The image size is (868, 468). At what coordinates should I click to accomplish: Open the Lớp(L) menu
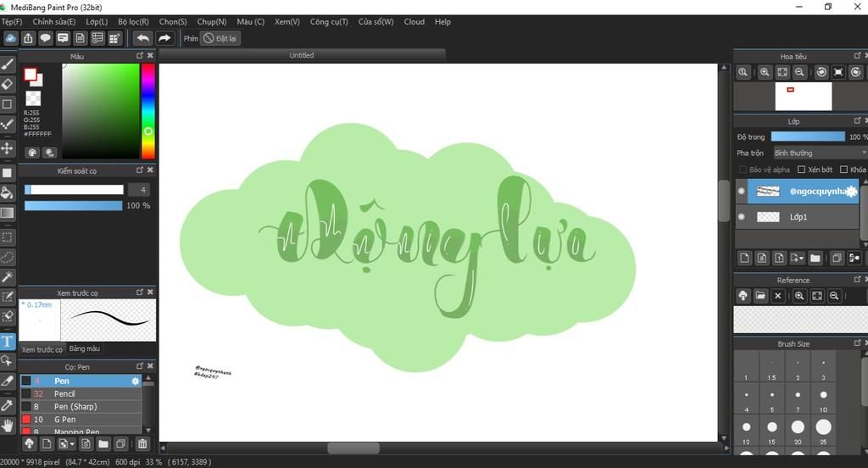tap(97, 21)
